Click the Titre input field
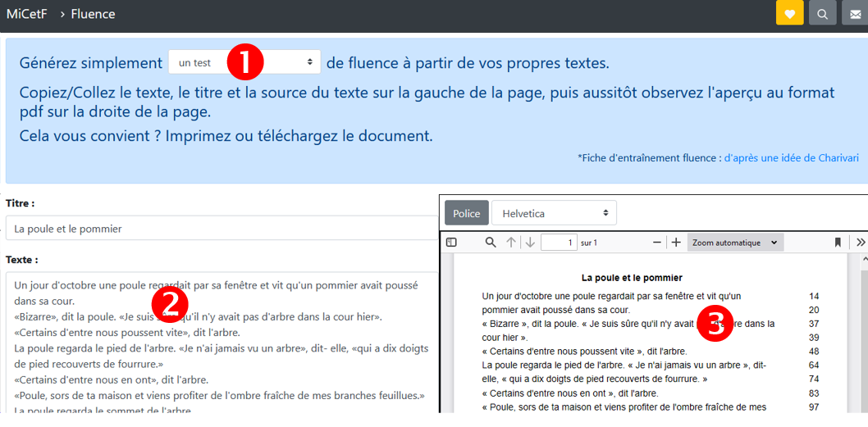The image size is (868, 427). tap(222, 229)
